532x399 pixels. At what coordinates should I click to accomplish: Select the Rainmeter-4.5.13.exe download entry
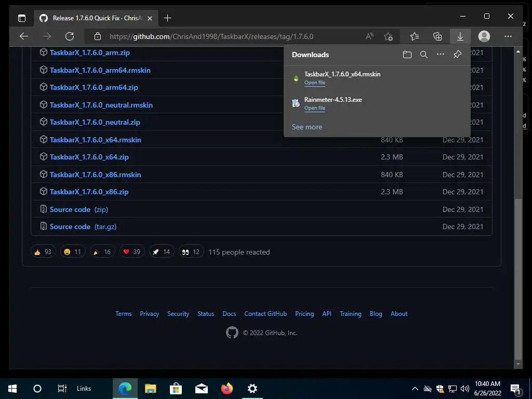tap(377, 103)
